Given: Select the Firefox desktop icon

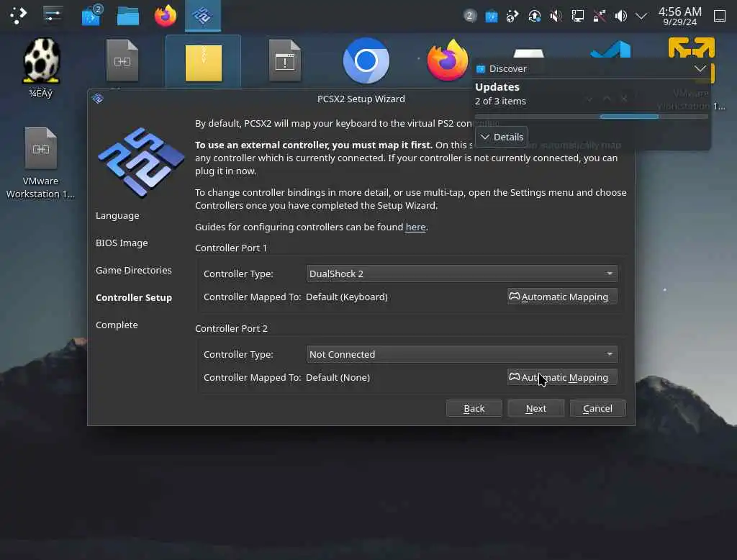Looking at the screenshot, I should click(447, 60).
